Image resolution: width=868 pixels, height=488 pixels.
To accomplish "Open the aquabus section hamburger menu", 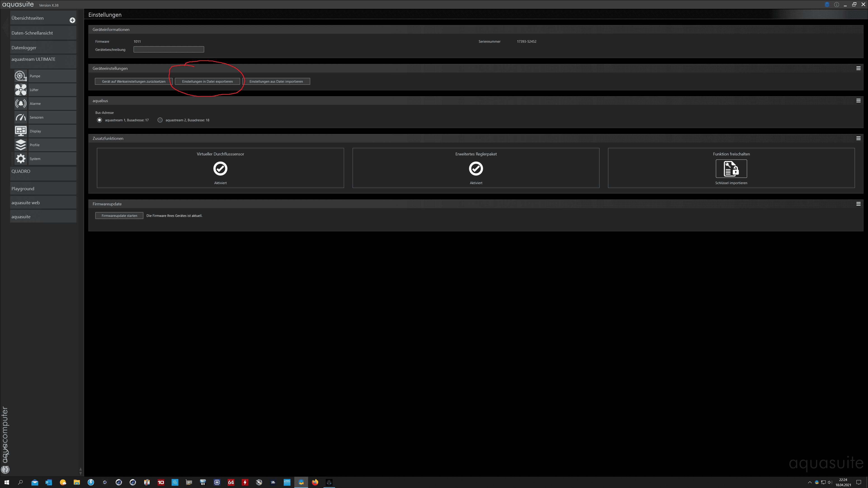I will tap(858, 101).
